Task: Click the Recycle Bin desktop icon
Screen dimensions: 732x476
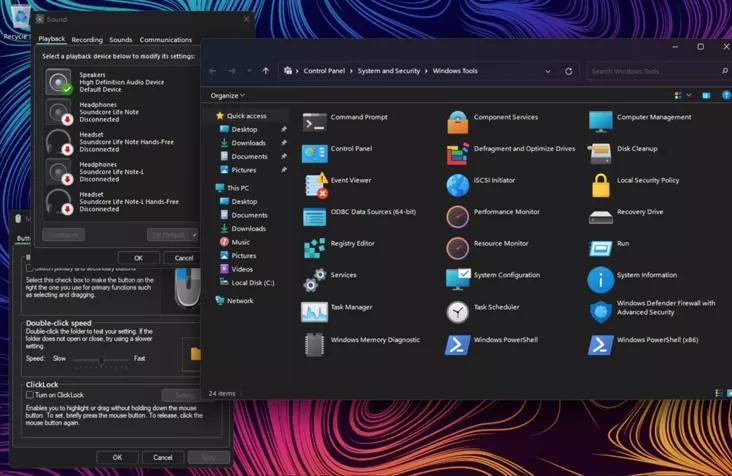Action: [17, 20]
